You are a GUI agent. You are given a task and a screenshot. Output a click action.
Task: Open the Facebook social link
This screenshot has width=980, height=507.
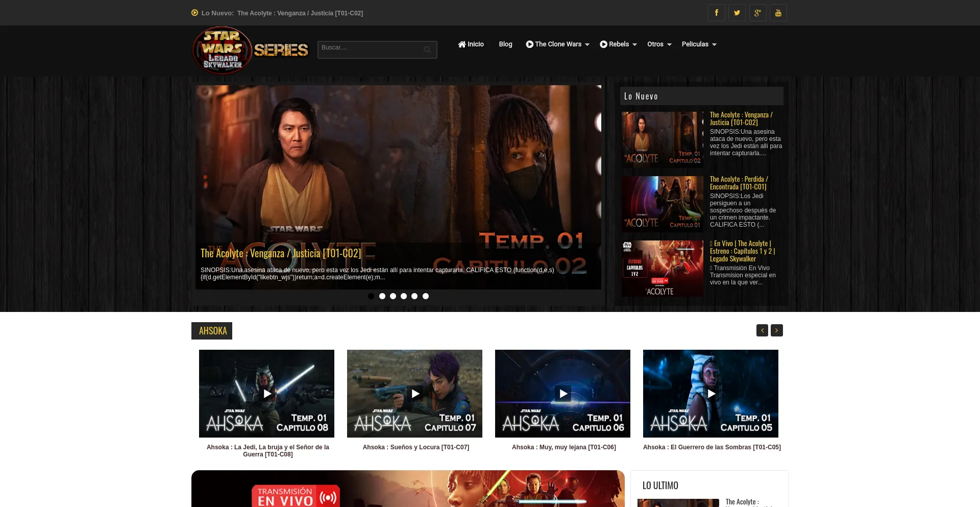point(716,13)
